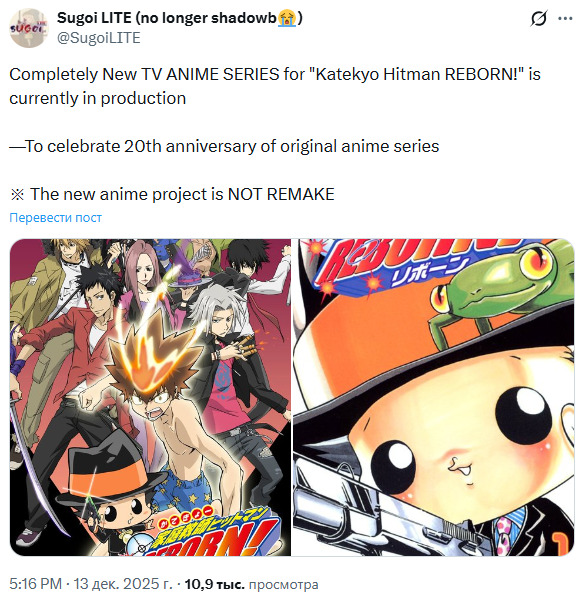Click the word просмотра beside view count
Screen dimensions: 580x611
283,584
